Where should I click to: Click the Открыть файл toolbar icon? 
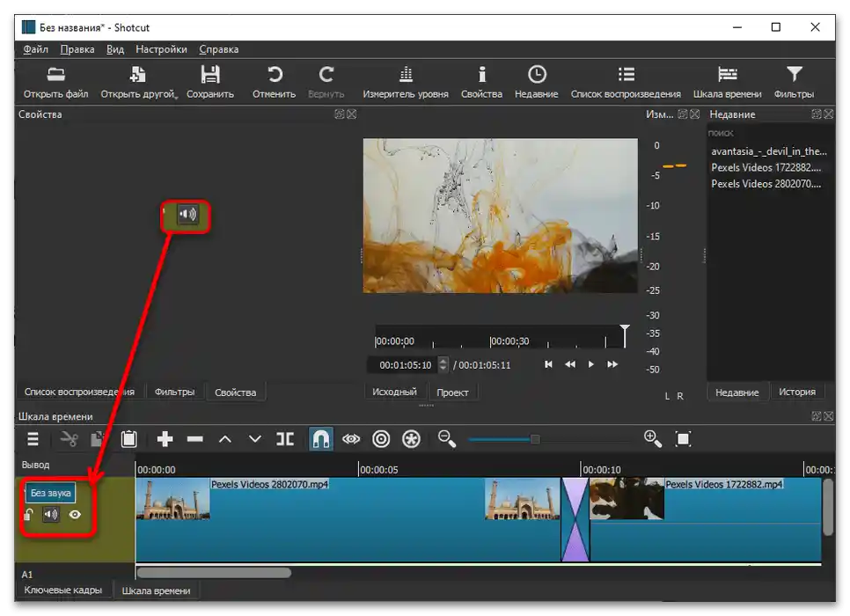[55, 74]
